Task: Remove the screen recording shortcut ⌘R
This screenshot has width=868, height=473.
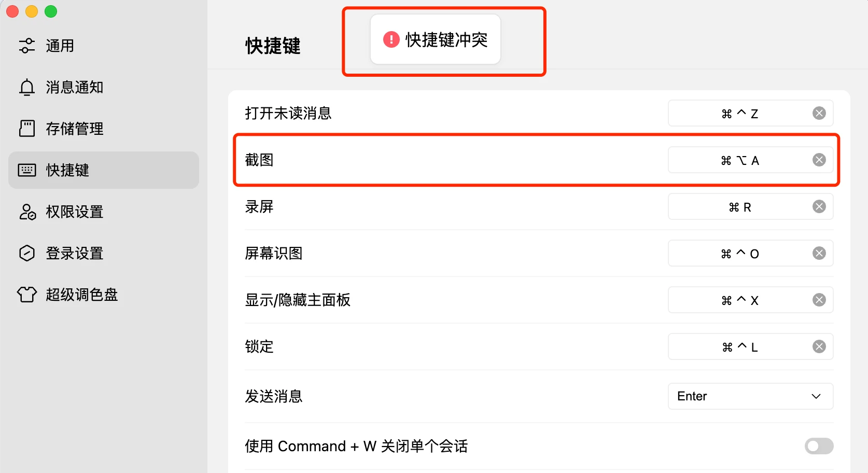Action: point(819,206)
